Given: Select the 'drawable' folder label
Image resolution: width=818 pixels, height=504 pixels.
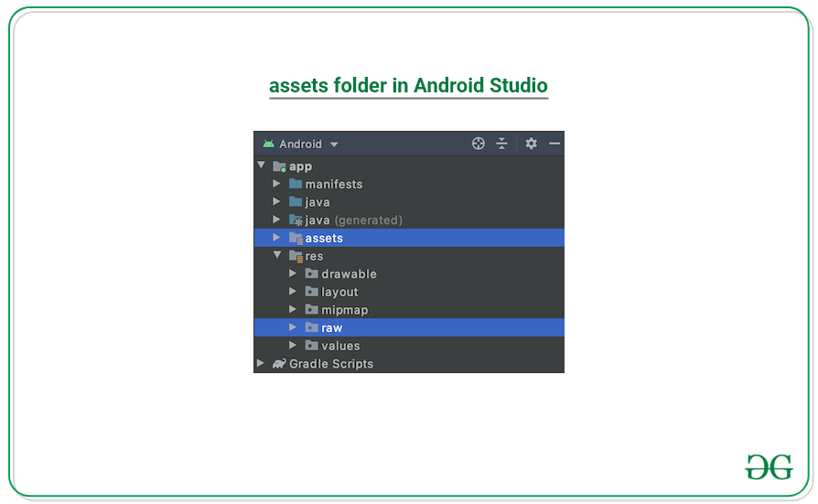Looking at the screenshot, I should (x=349, y=273).
